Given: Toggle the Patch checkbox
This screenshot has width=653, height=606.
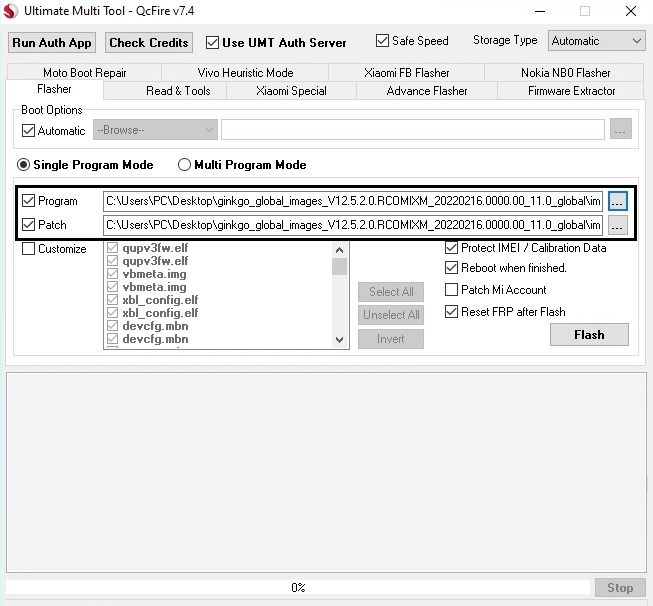Looking at the screenshot, I should (28, 225).
